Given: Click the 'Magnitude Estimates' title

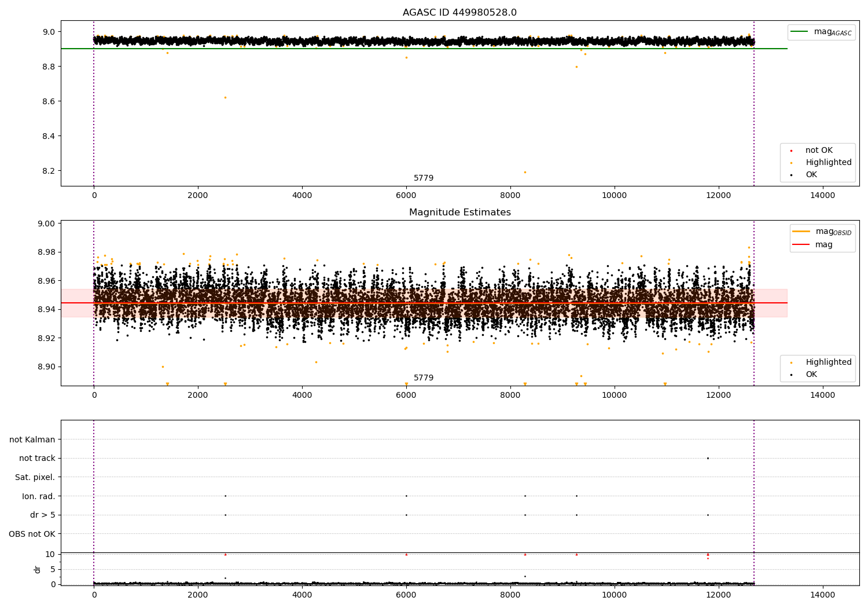Looking at the screenshot, I should pos(459,213).
